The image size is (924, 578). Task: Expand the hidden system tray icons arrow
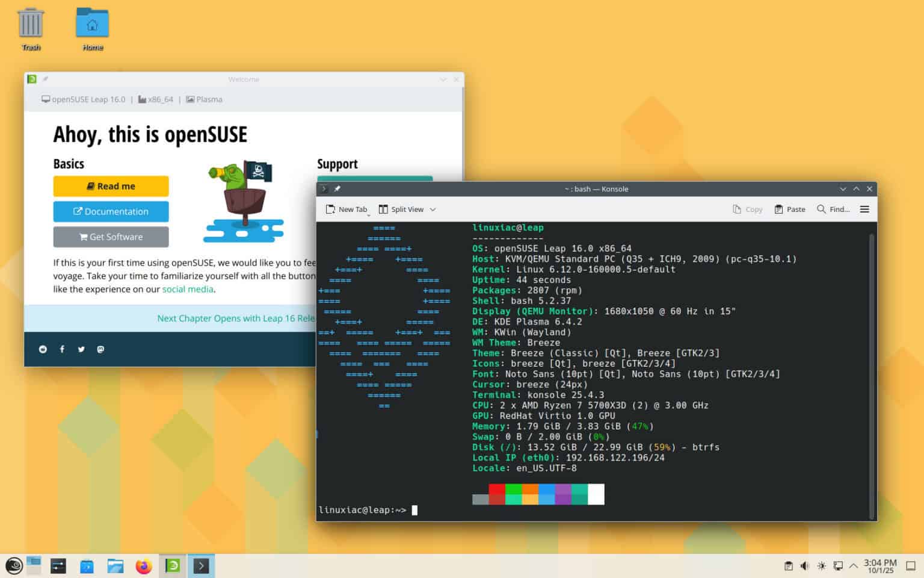point(854,565)
